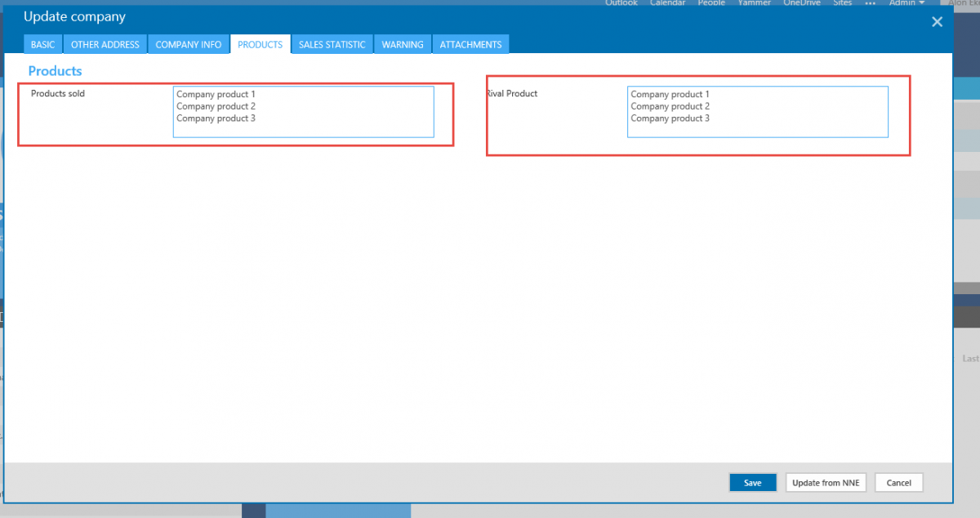This screenshot has width=980, height=518.
Task: Click the Save button
Action: pyautogui.click(x=752, y=483)
